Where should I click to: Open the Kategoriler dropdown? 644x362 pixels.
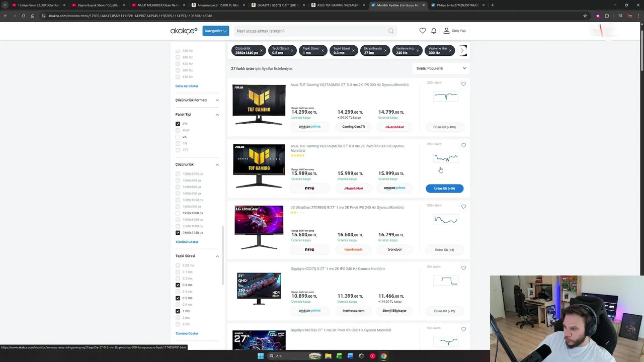(x=216, y=31)
